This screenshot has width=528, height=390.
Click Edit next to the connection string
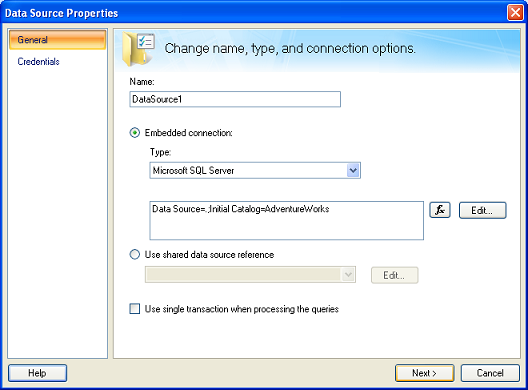tap(482, 210)
